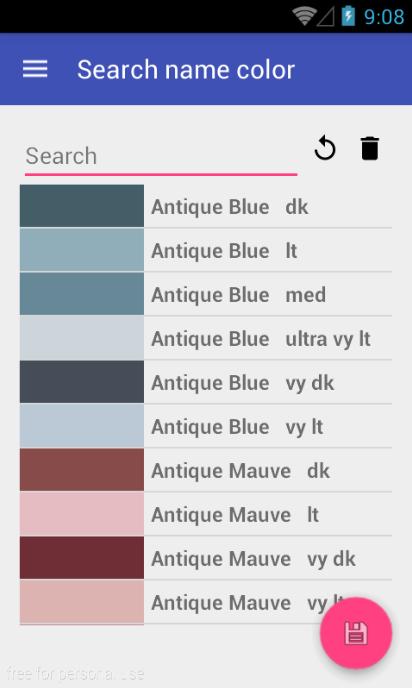Viewport: 412px width, 688px height.
Task: Pick the Antique Mauve lt swatch
Action: click(x=82, y=513)
